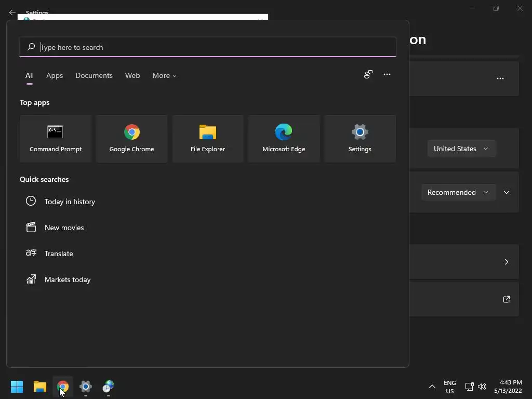Screen dimensions: 532x399
Task: Expand the Recommended row in Settings
Action: pos(507,192)
